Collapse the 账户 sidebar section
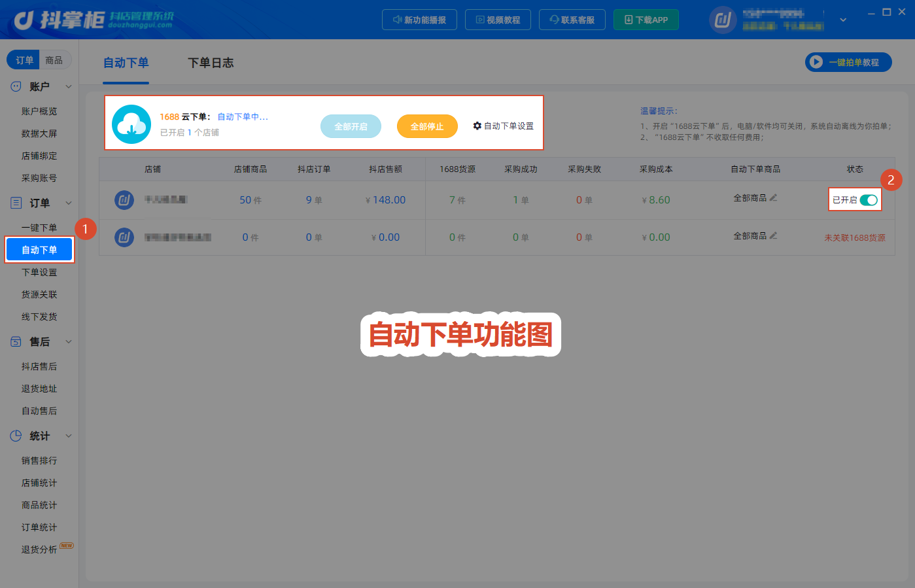 click(69, 86)
